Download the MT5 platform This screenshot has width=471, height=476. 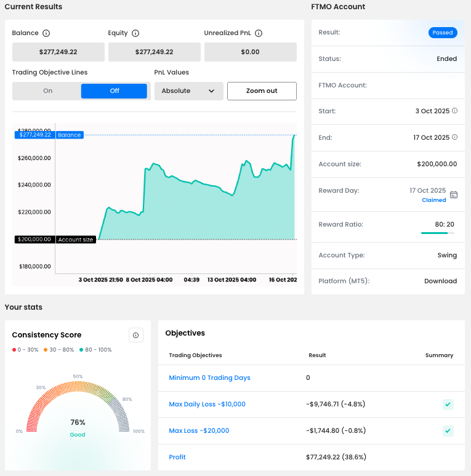440,281
